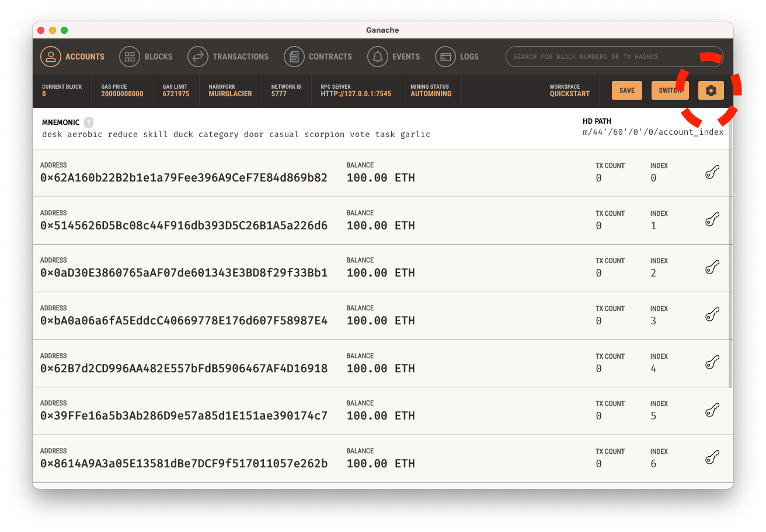This screenshot has height=532, width=766.
Task: Reveal the key for account index 4
Action: coord(712,363)
